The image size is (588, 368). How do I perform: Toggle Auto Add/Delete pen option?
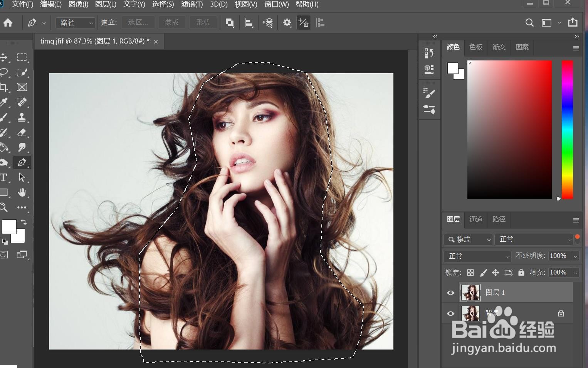[x=304, y=23]
